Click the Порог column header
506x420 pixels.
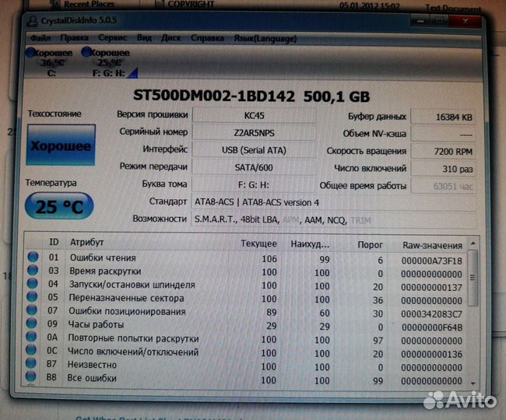point(370,245)
